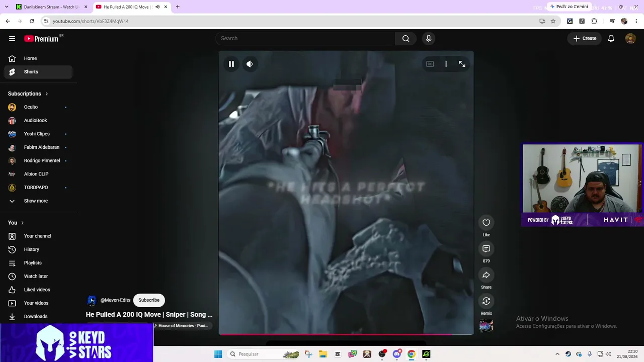Open the Fabim Aldebaran subscription
The height and width of the screenshot is (362, 644).
click(38, 147)
